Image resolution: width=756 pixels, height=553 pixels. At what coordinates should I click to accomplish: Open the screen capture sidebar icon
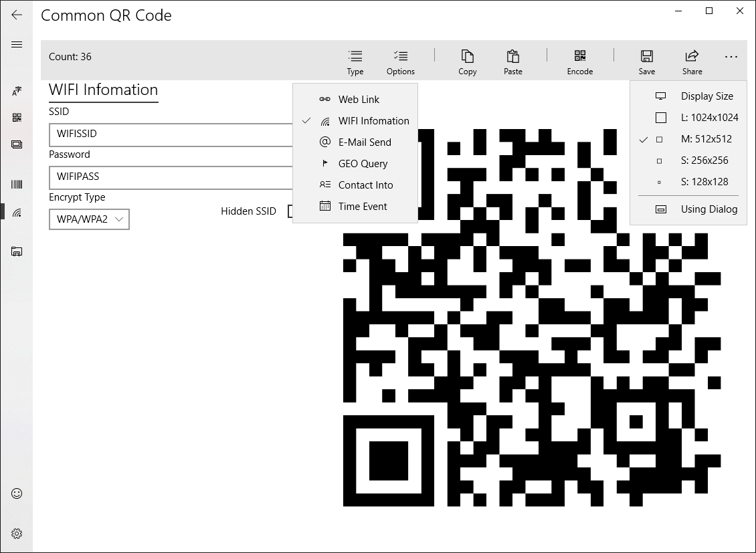click(17, 144)
